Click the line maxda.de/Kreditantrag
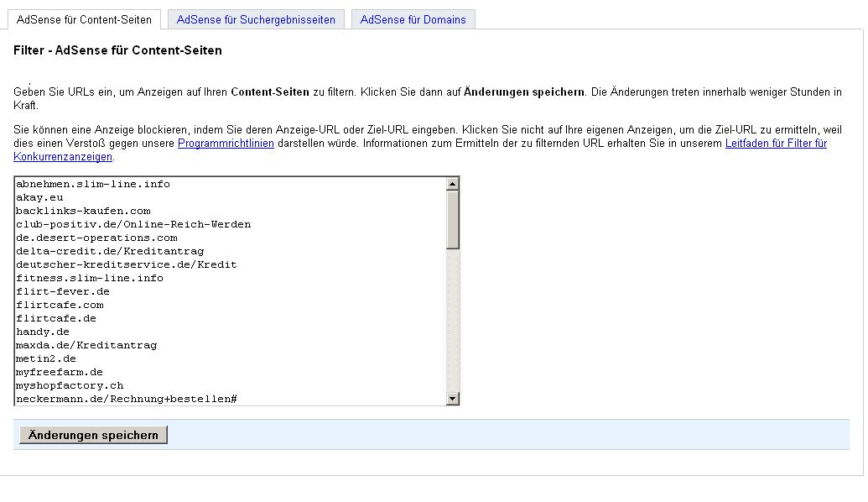Viewport: 868px width, 502px height. (86, 345)
